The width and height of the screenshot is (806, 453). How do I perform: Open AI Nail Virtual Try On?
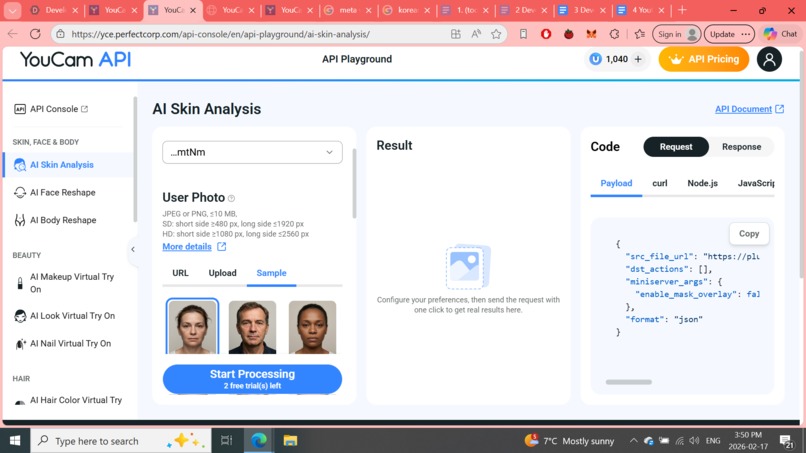pyautogui.click(x=70, y=343)
